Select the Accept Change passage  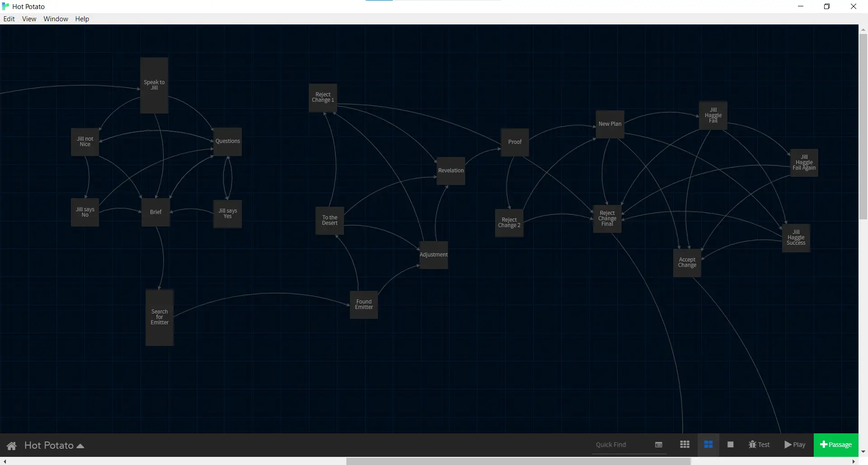point(686,262)
